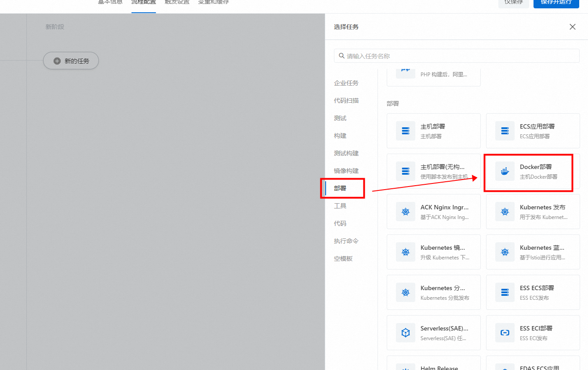Select the 构建 category

(x=340, y=136)
